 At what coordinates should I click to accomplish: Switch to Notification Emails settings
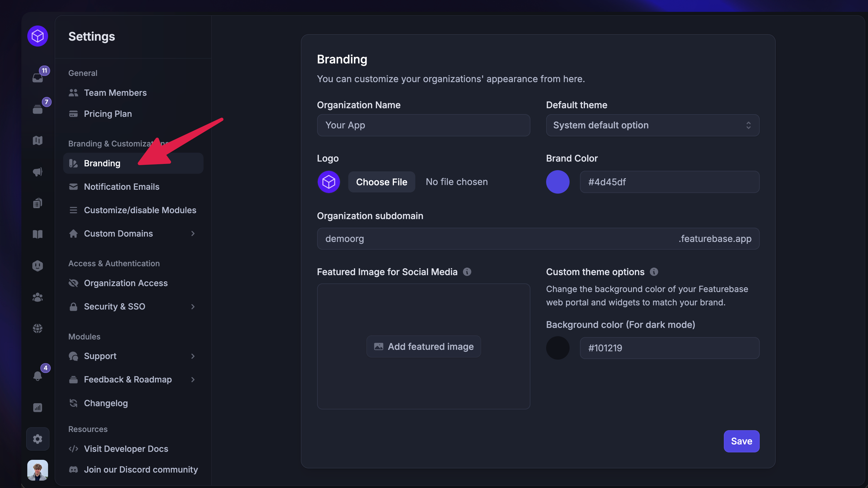point(122,186)
